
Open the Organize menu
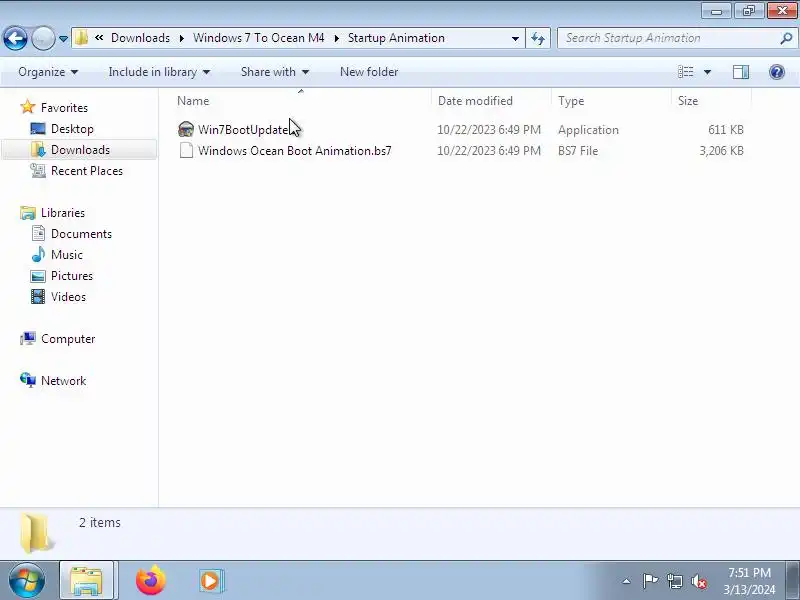click(48, 72)
